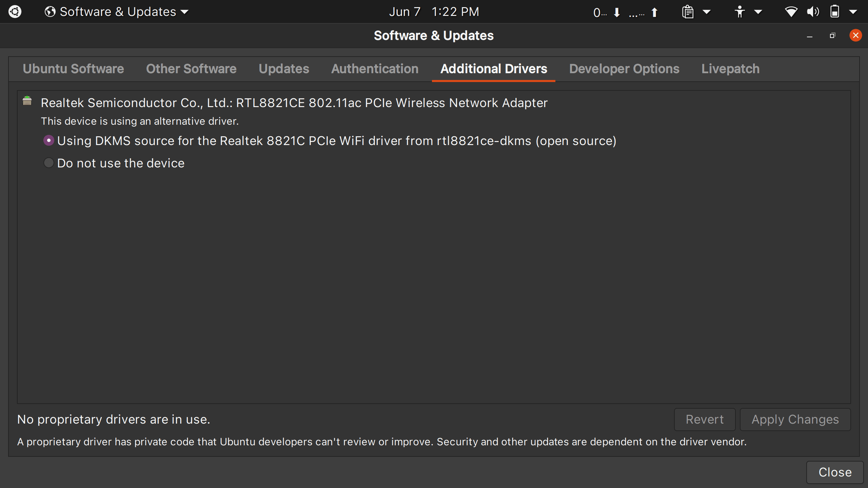Click the "A proprietary driver has private code" note

pyautogui.click(x=382, y=442)
